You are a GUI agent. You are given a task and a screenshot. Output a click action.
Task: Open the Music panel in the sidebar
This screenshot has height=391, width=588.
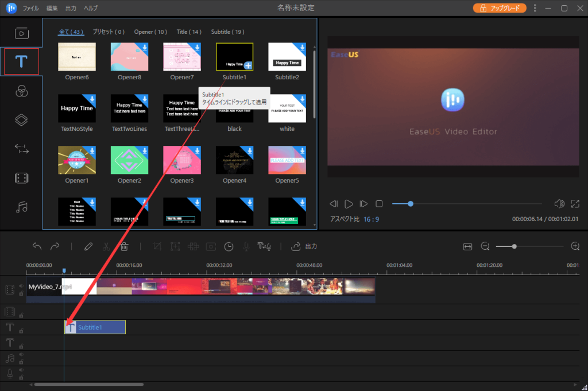click(x=21, y=207)
